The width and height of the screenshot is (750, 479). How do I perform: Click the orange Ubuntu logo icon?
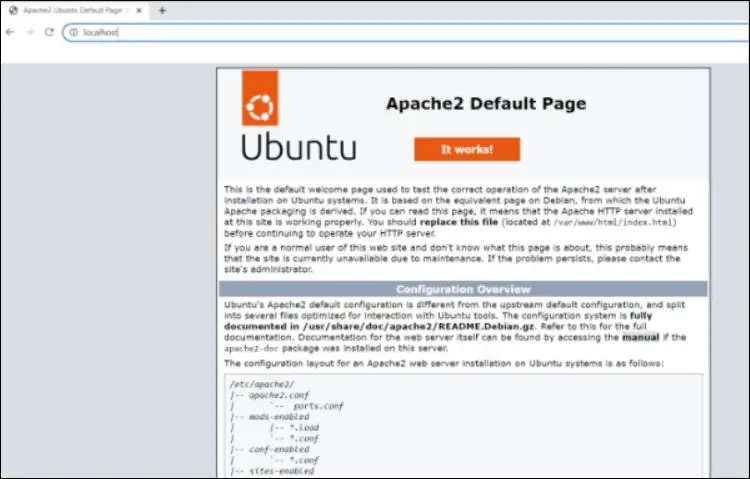tap(260, 98)
